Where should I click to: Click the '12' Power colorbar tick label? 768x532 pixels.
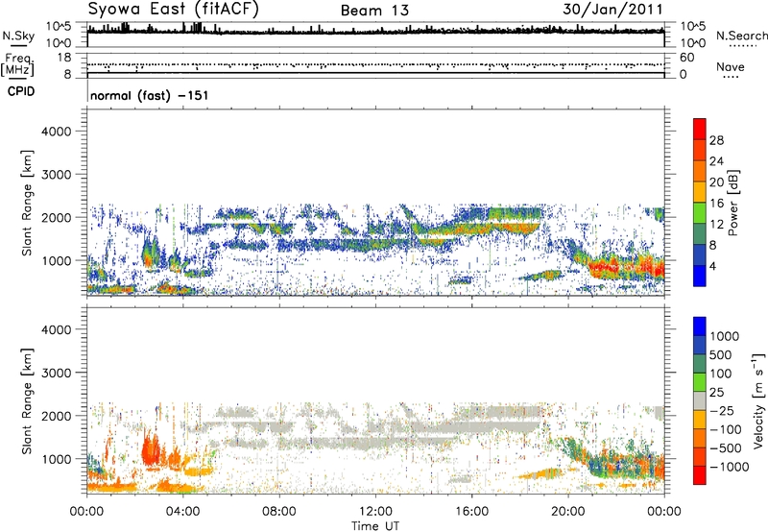pos(716,224)
